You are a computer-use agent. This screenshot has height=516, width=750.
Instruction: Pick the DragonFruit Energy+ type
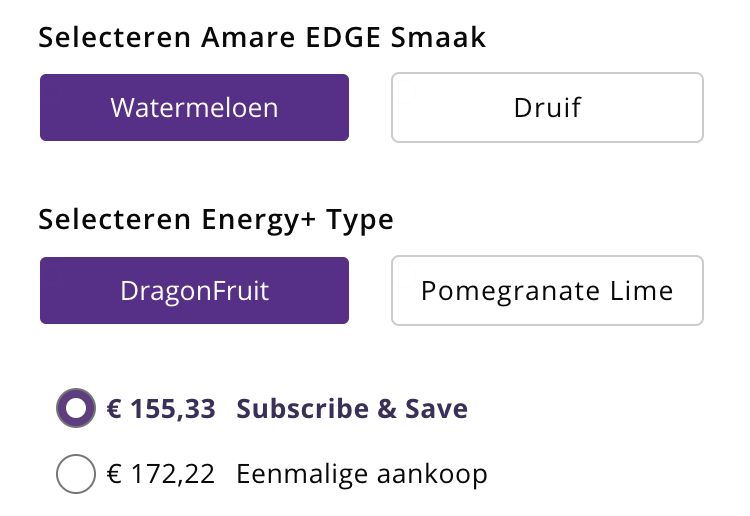coord(194,290)
